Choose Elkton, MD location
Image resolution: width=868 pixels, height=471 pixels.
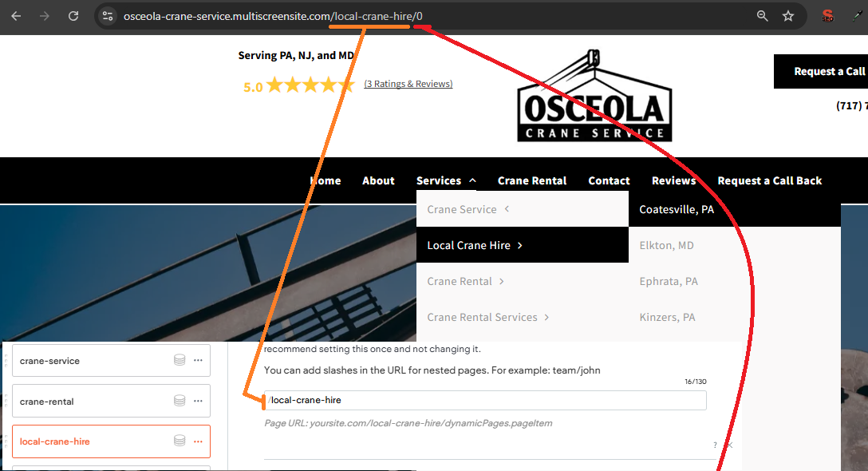[735, 245]
